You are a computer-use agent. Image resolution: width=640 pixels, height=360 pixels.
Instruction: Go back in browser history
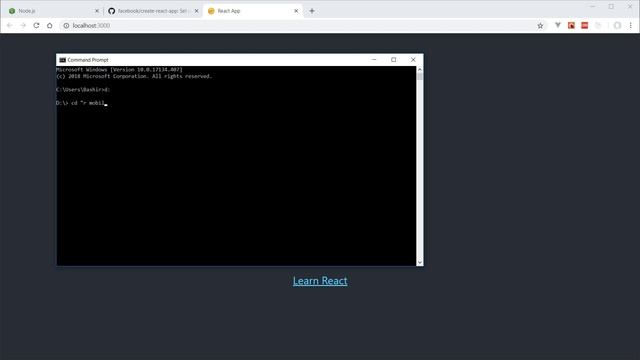pos(10,25)
